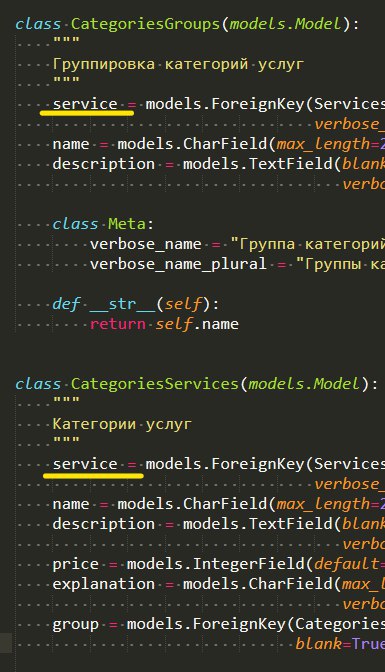385x672 pixels.
Task: Click docstring 'Группировка категорий услуг'
Action: [x=178, y=65]
